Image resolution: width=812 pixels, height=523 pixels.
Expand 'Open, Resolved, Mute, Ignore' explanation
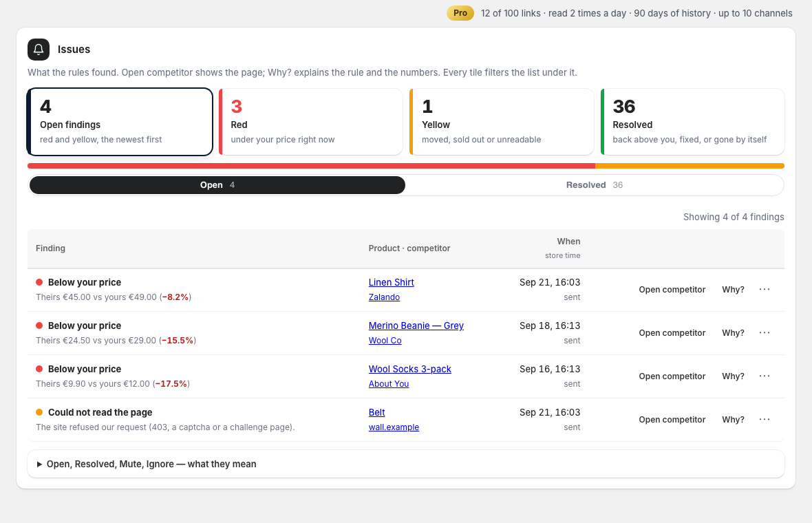coord(406,464)
